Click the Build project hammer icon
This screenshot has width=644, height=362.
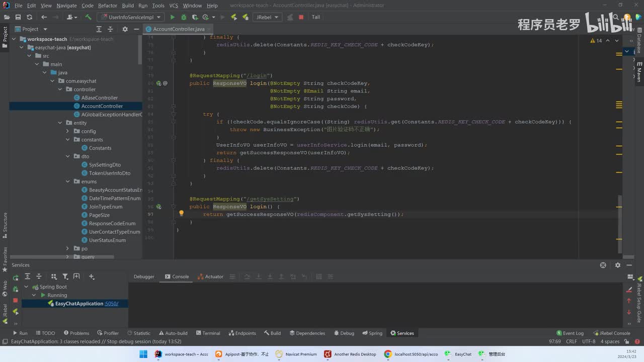(x=88, y=17)
